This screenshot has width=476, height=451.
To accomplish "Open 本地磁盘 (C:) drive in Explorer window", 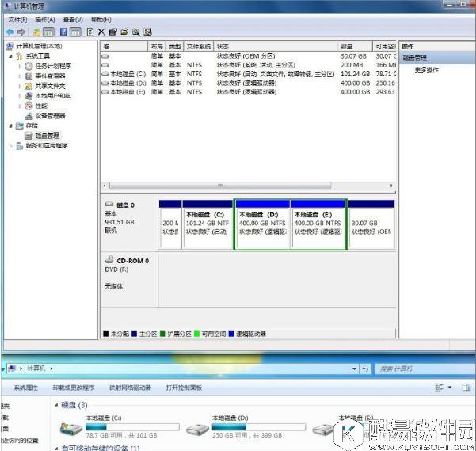I will coord(120,426).
